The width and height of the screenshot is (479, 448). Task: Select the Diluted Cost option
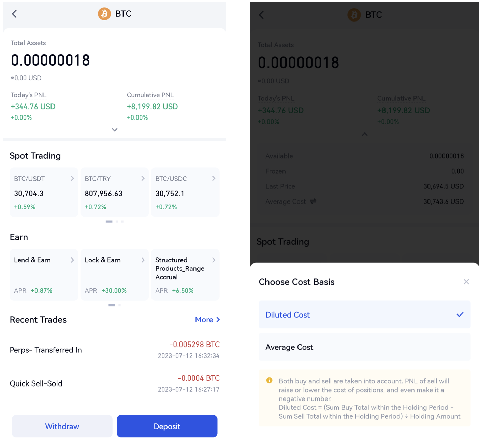364,315
